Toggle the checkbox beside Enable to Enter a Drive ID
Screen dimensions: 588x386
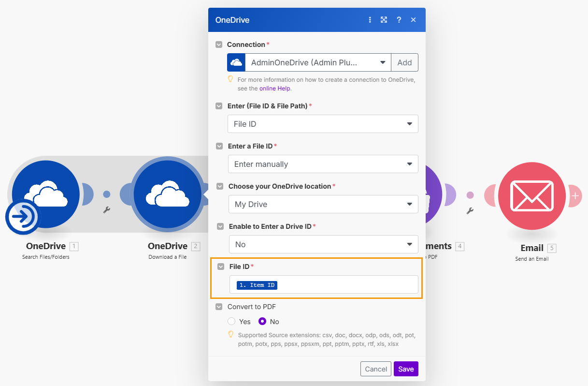221,226
